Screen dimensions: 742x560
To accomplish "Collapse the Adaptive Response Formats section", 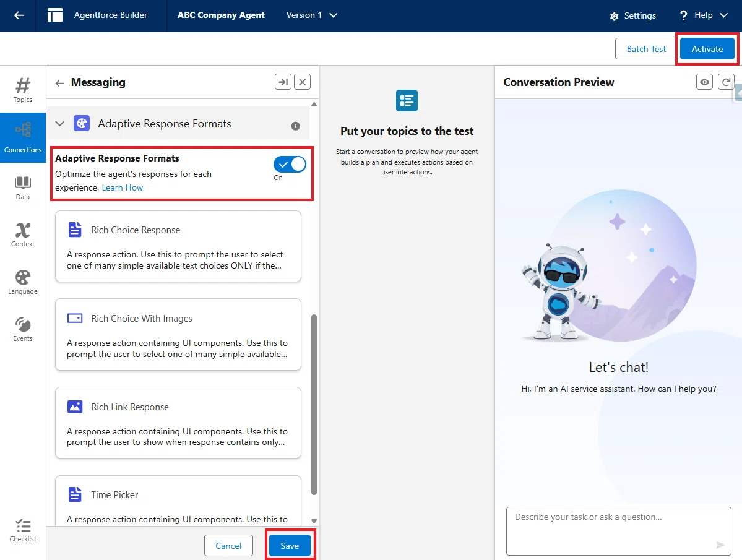I will [x=59, y=123].
